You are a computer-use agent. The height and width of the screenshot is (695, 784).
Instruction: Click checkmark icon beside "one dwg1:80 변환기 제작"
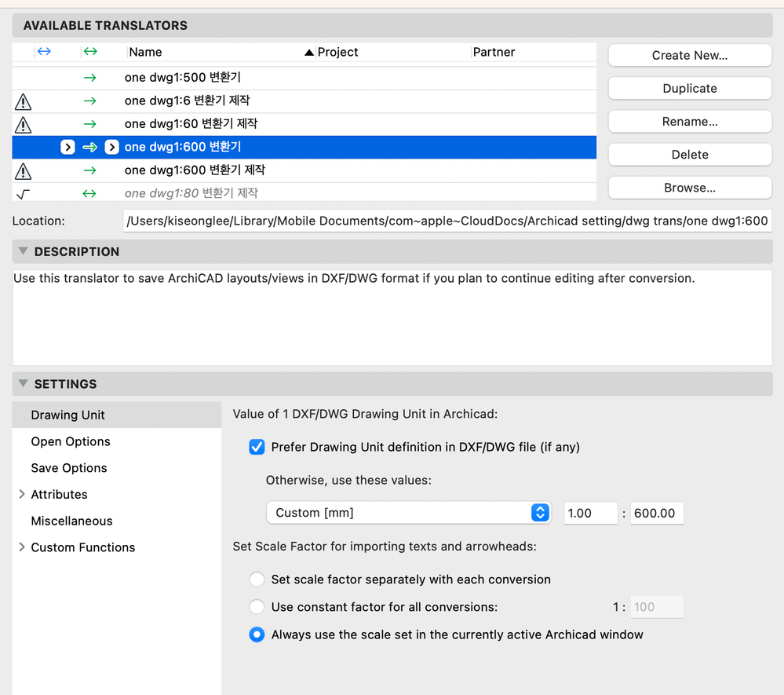pyautogui.click(x=23, y=192)
